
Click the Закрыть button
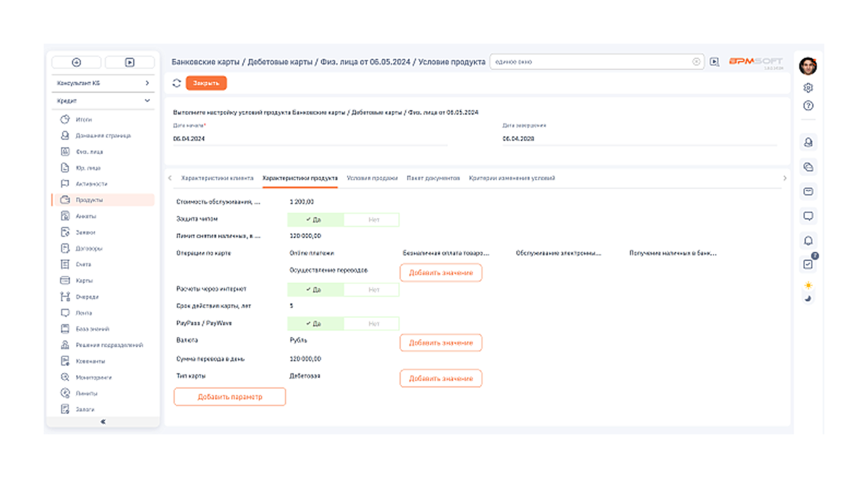206,83
